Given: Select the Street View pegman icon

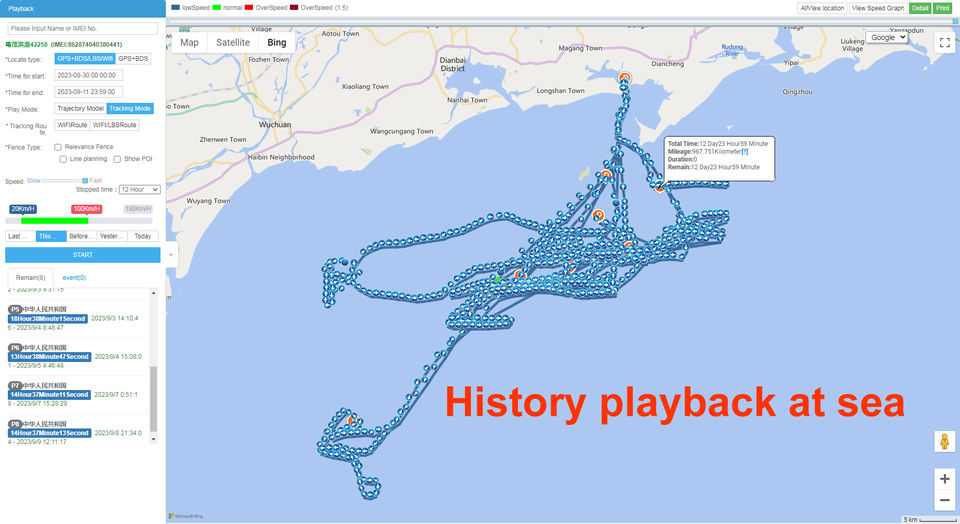Looking at the screenshot, I should point(944,441).
